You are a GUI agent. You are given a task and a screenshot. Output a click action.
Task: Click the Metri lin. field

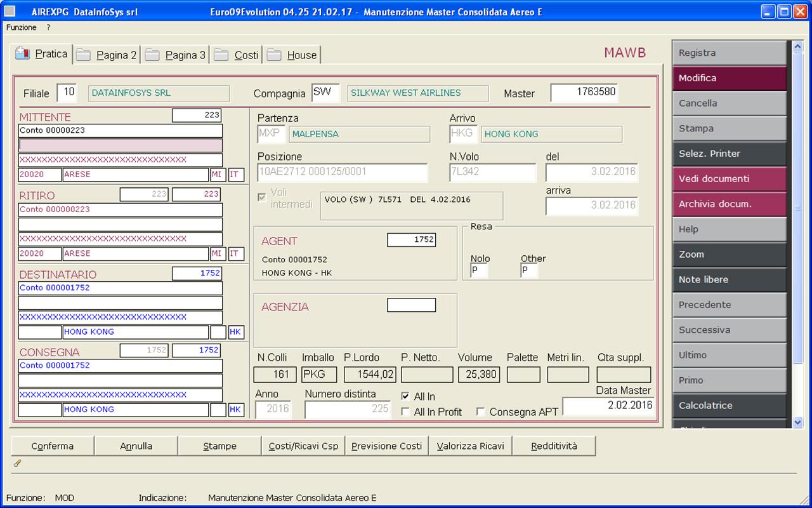(x=568, y=375)
